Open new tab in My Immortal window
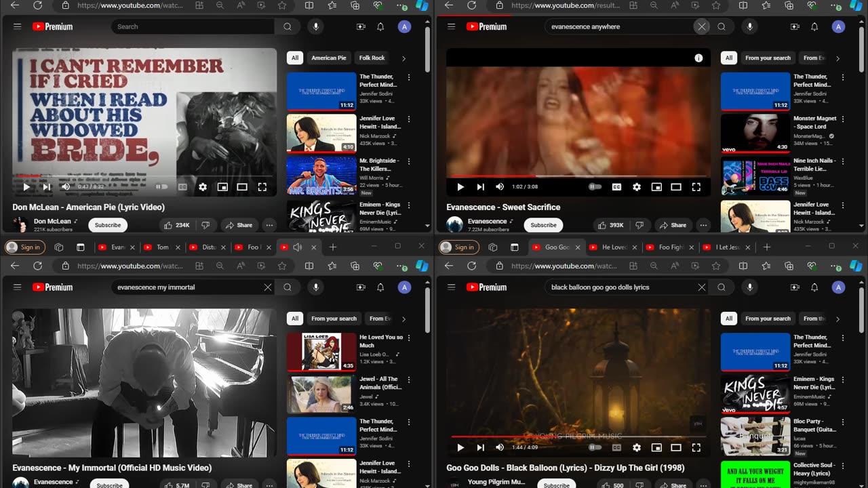This screenshot has width=868, height=488. (333, 247)
